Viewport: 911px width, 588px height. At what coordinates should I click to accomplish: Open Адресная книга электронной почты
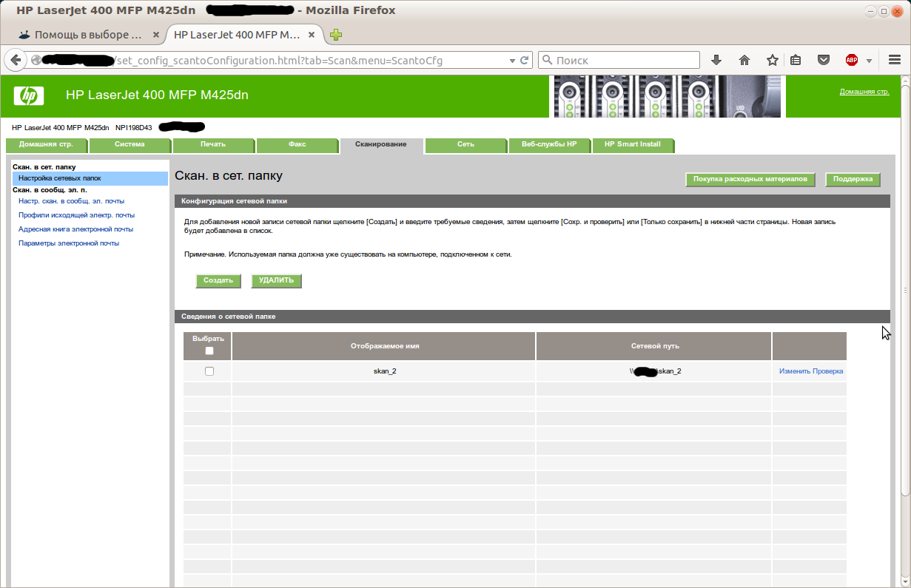click(x=75, y=229)
